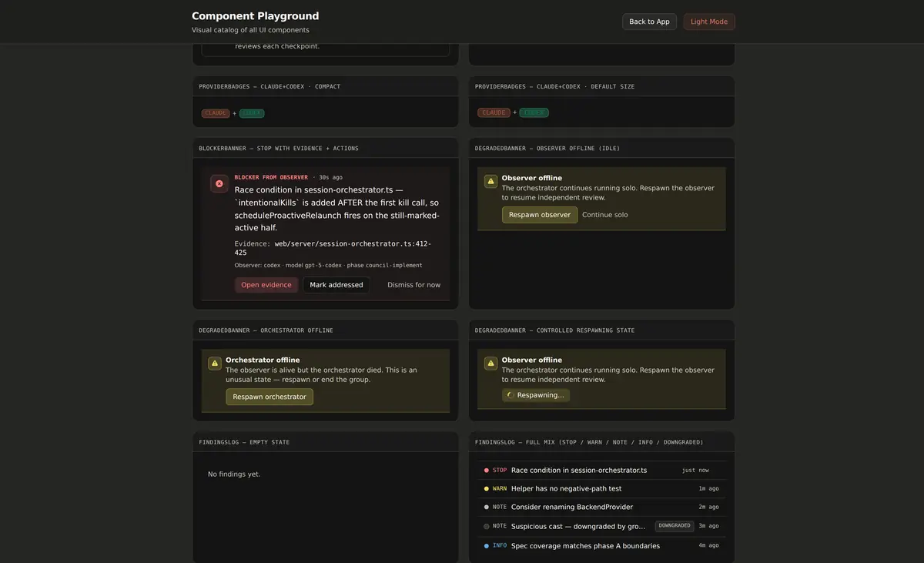Click Orchestrator offline heading
The width and height of the screenshot is (924, 563).
263,360
